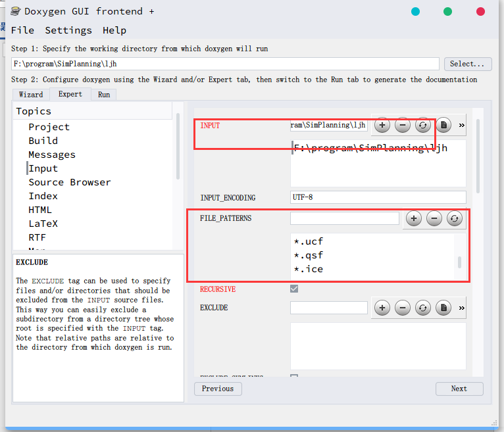This screenshot has height=432, width=504.
Task: Select F:\program\SimPlanning\ljh entry in INPUT list
Action: [x=370, y=148]
